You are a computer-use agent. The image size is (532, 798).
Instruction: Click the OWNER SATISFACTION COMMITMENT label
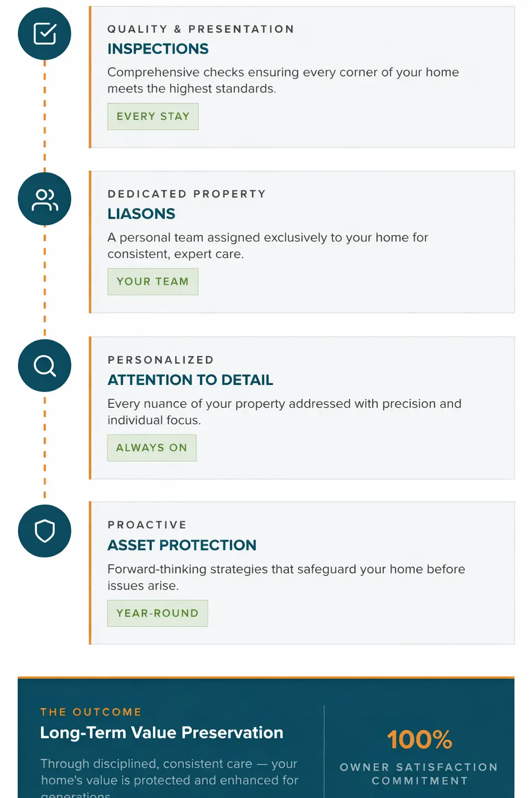coord(419,774)
